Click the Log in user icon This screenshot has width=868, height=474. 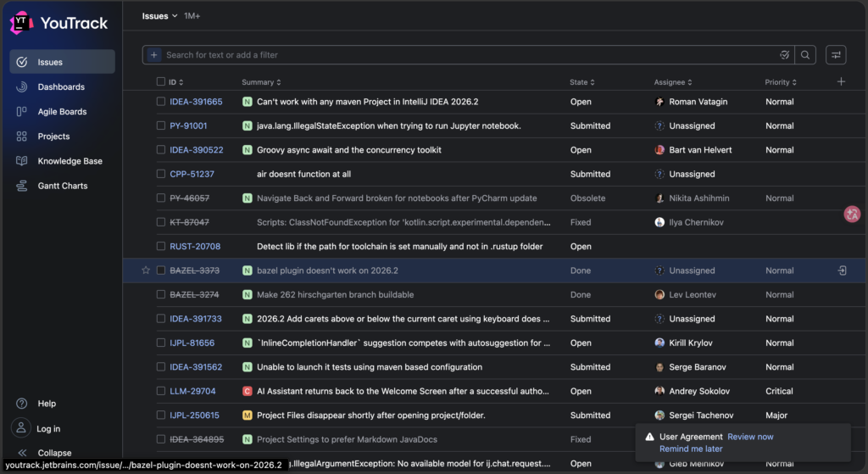coord(21,428)
